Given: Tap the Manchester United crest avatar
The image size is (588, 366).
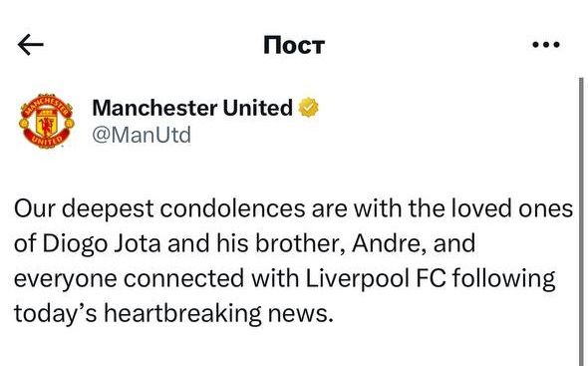Looking at the screenshot, I should pos(47,122).
